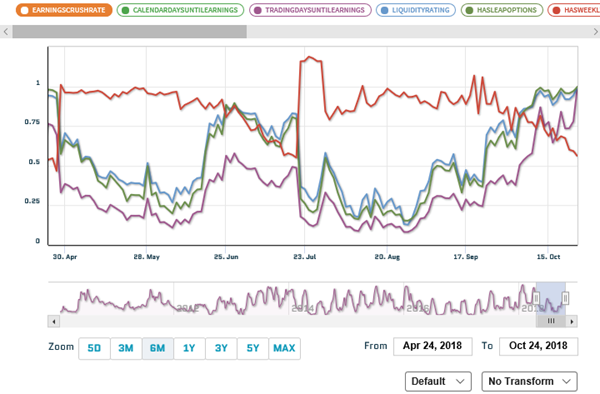Click the navigator scrollbar grip
The image size is (600, 394).
coord(551,321)
